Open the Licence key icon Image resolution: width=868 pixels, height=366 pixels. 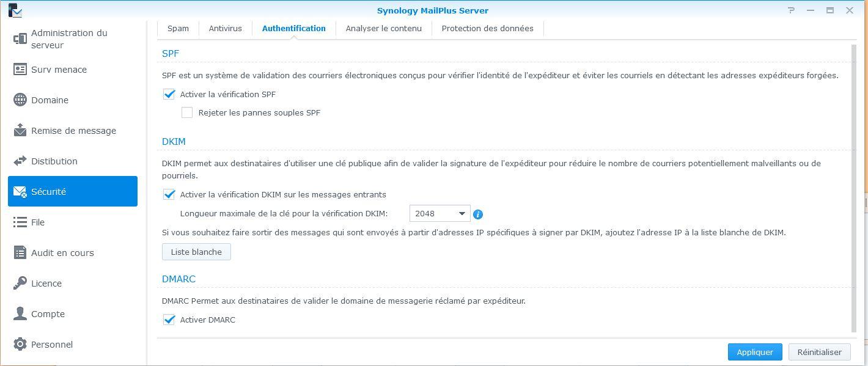point(20,283)
